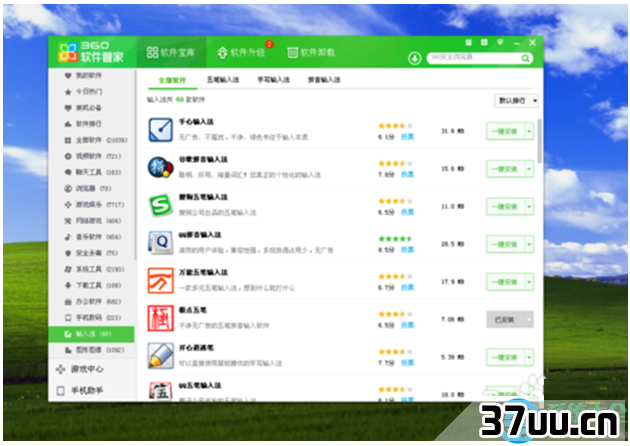630x446 pixels.
Task: Click the green star rating of QQ拼音输入法
Action: 395,239
